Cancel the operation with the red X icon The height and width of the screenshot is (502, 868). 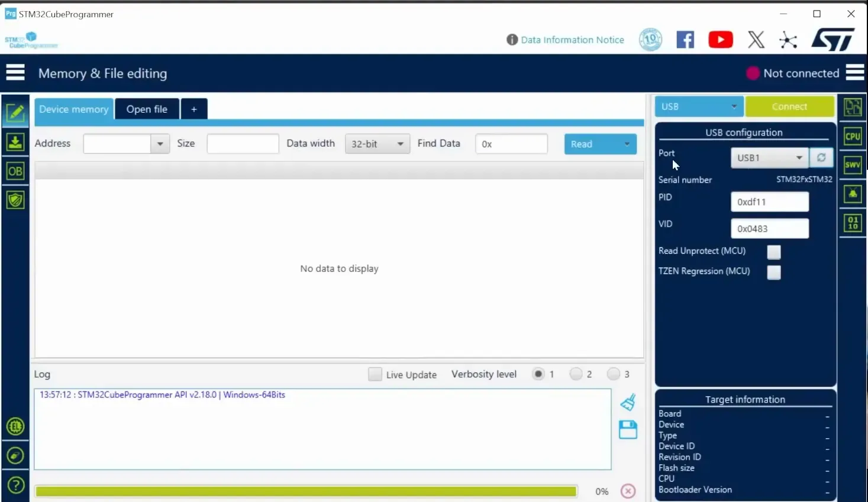pos(628,491)
